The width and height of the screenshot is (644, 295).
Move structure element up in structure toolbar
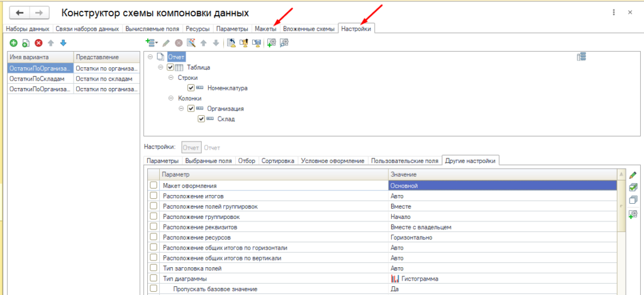(203, 42)
